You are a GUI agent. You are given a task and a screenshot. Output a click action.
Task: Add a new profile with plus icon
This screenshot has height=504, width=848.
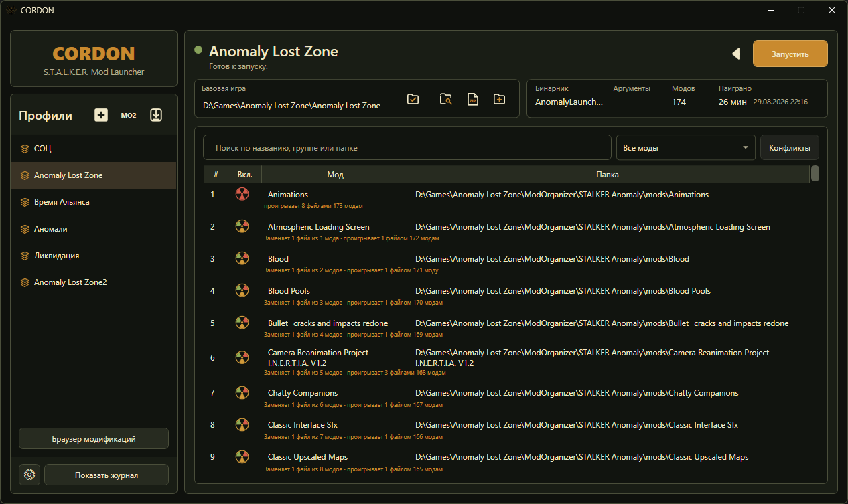click(x=100, y=115)
